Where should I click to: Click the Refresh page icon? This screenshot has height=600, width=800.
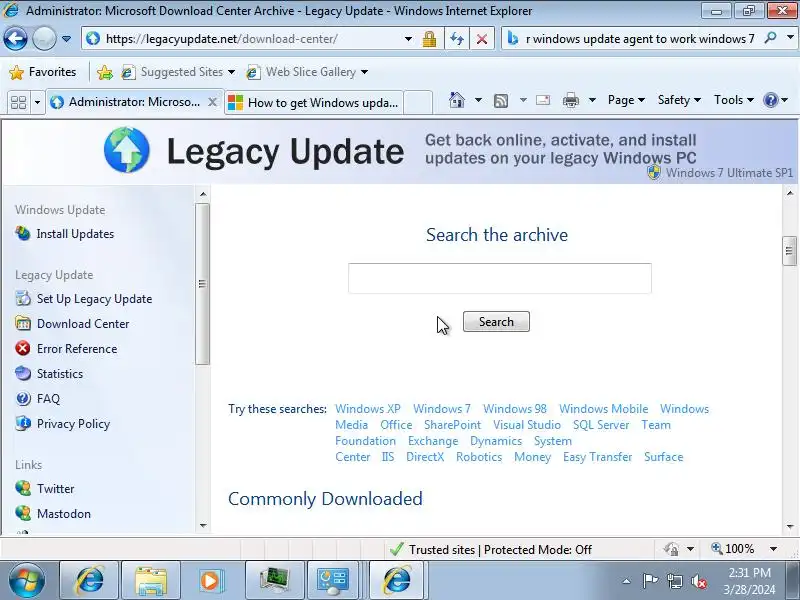point(457,39)
